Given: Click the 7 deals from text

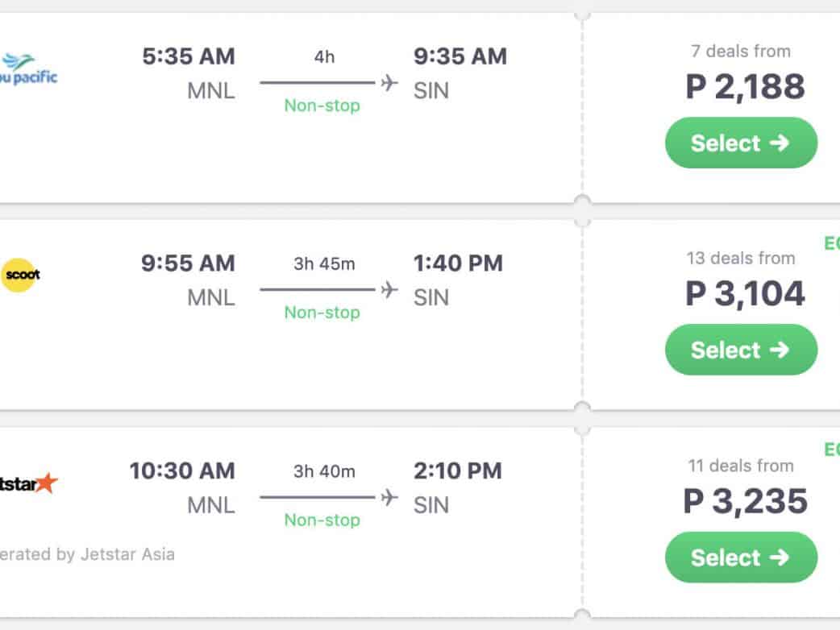Looking at the screenshot, I should click(x=740, y=52).
